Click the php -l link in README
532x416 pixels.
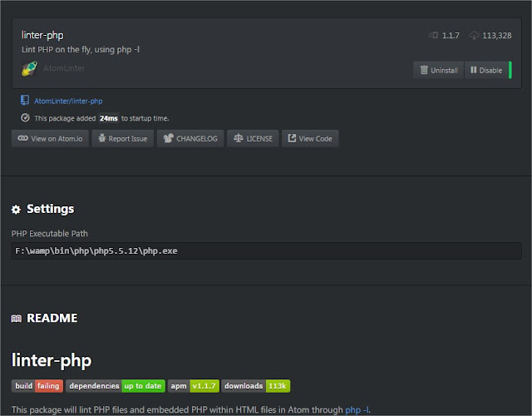(357, 410)
